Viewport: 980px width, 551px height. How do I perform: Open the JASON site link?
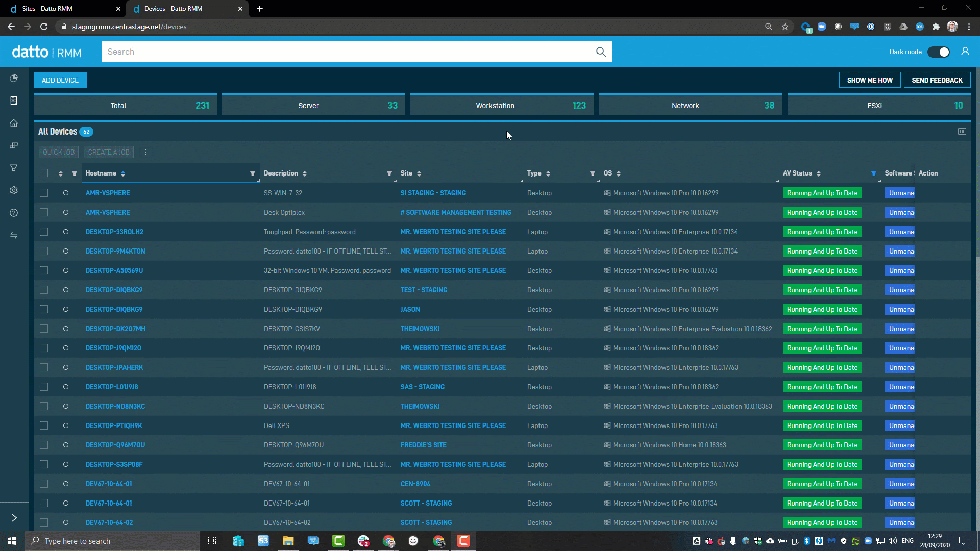(x=410, y=309)
